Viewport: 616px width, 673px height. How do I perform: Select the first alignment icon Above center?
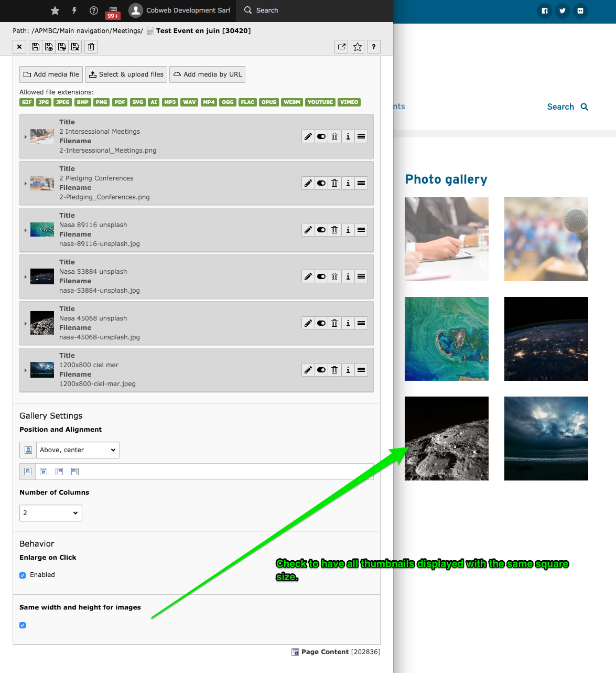click(x=28, y=472)
